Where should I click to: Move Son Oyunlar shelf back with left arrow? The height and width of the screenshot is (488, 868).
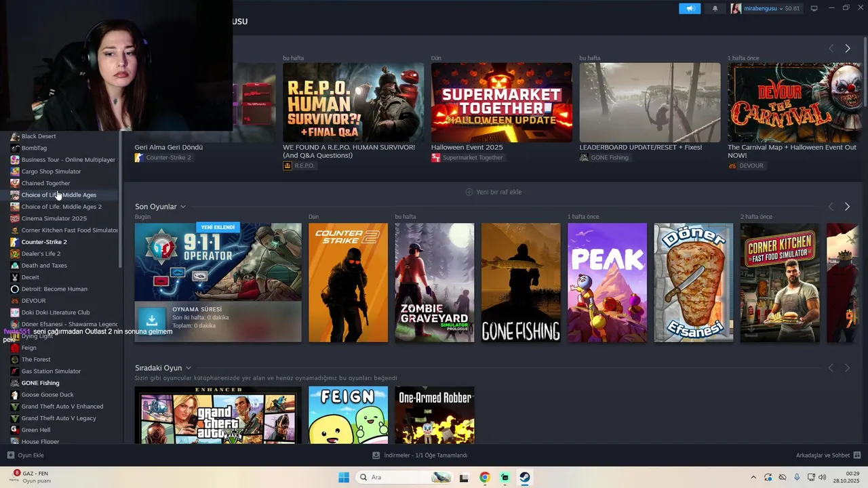click(831, 207)
